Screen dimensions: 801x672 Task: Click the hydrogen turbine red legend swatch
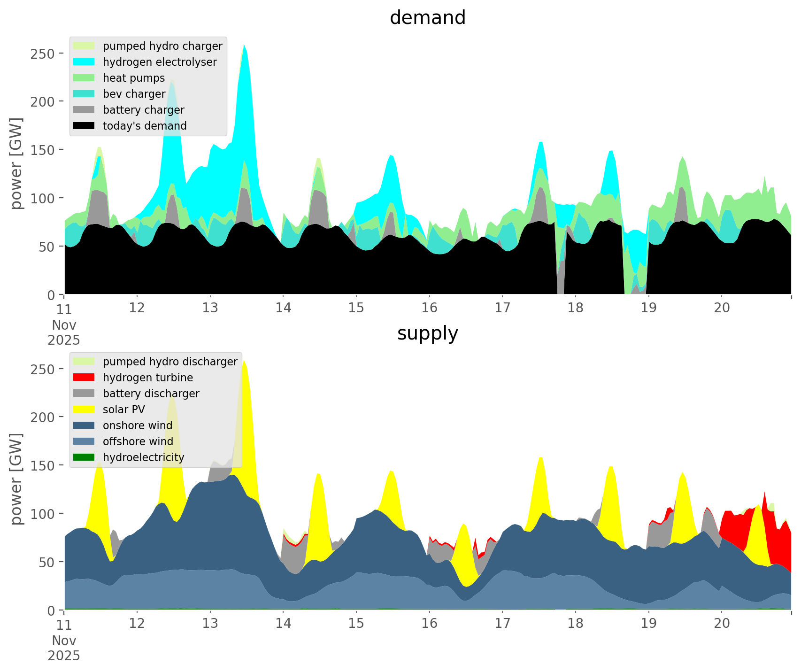pos(84,378)
